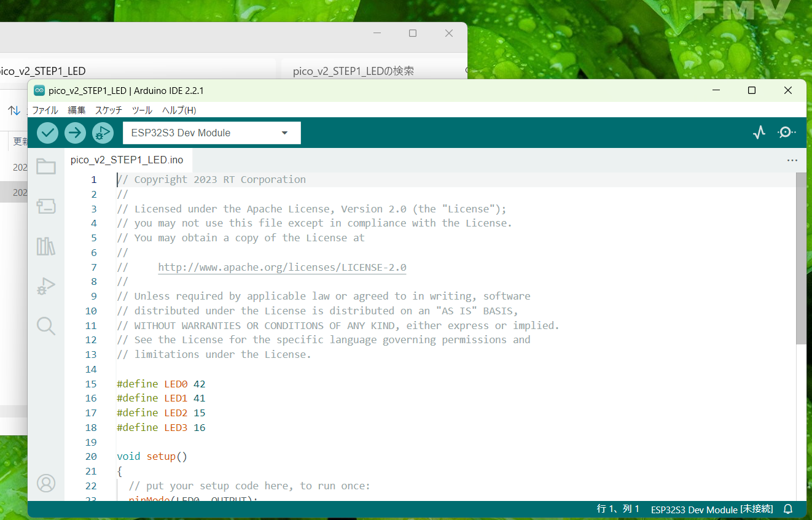Follow the apache.org LICENSE-2.0 link
The height and width of the screenshot is (520, 812).
282,268
